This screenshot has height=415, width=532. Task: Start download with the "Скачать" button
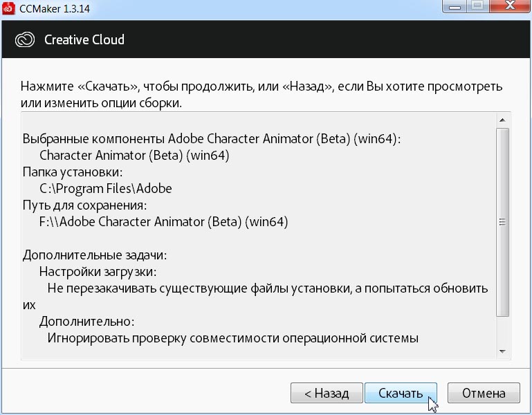pyautogui.click(x=401, y=394)
